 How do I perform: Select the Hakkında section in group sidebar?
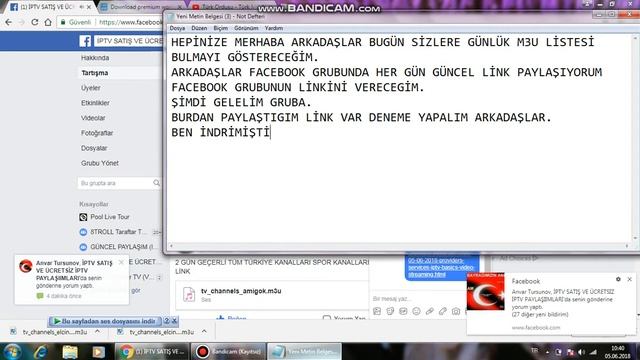coord(95,58)
